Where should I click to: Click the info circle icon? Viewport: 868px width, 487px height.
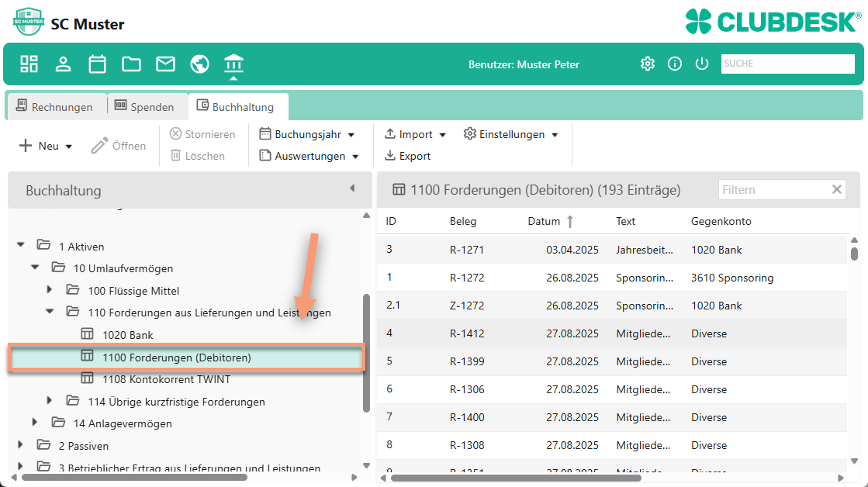[674, 64]
